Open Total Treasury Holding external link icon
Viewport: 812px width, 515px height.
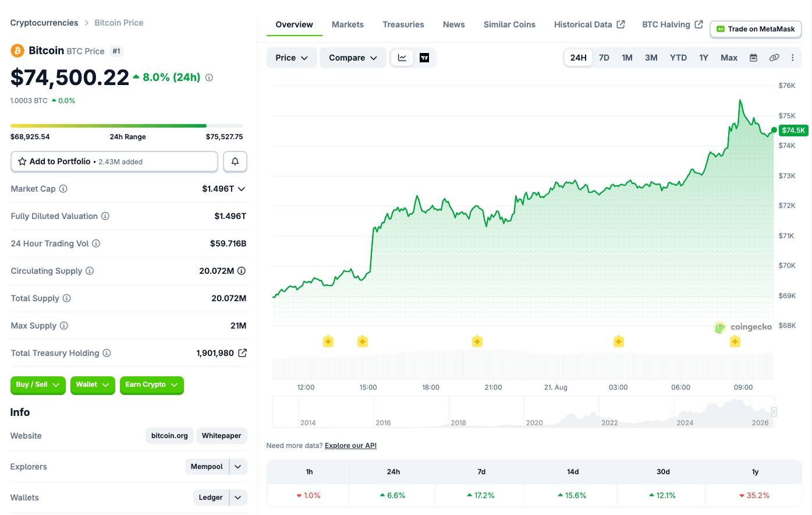coord(242,353)
